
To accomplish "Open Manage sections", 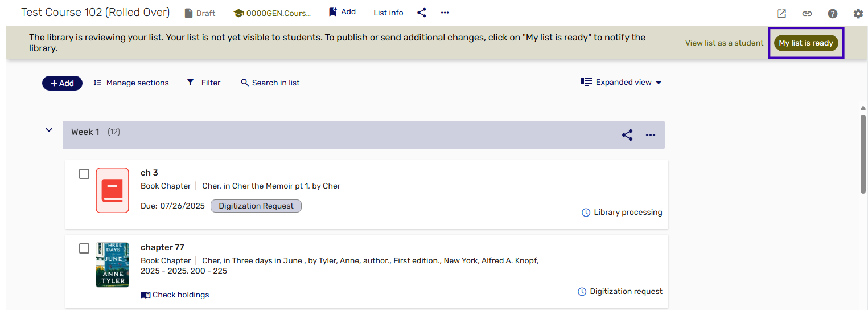I will tap(131, 83).
